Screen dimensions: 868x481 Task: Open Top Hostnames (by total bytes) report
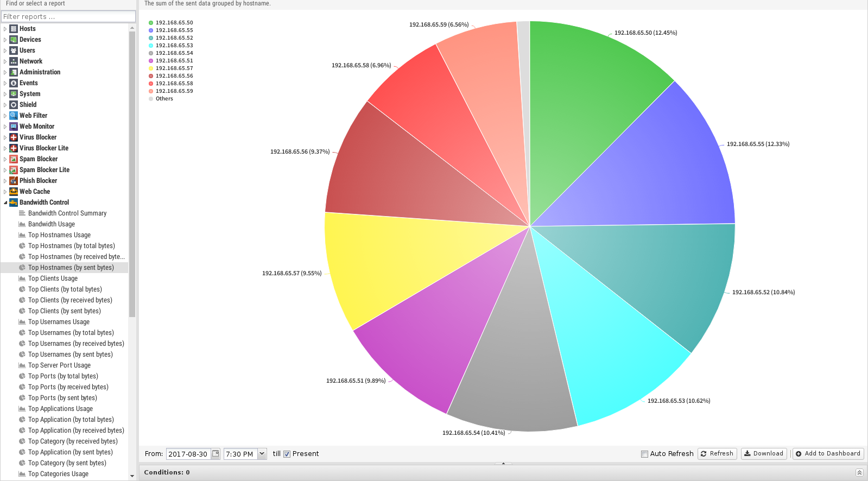point(72,246)
